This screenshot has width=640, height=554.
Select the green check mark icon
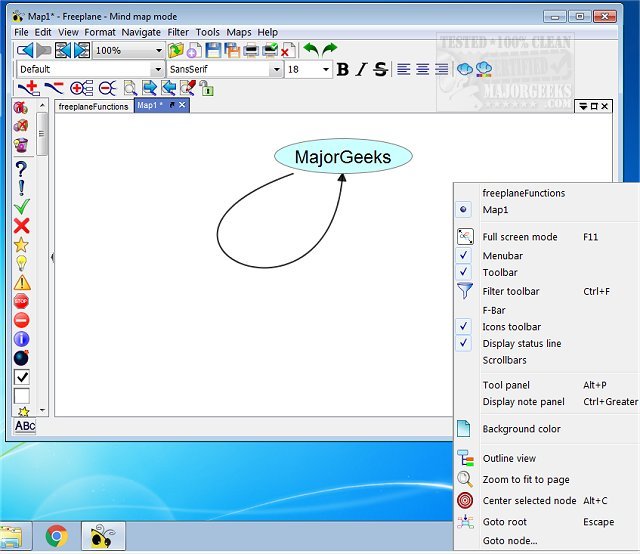click(x=22, y=206)
